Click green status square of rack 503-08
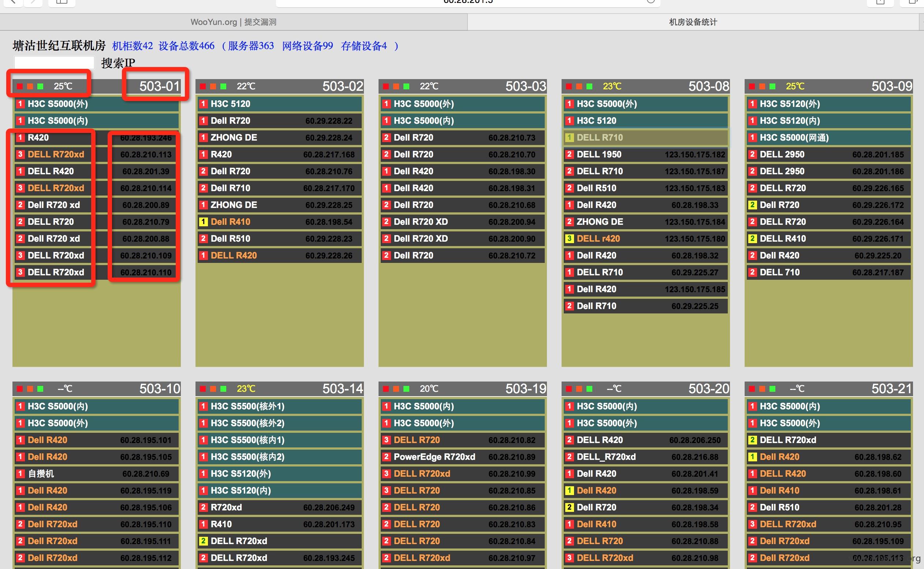Screen dimensions: 924x569 (589, 86)
